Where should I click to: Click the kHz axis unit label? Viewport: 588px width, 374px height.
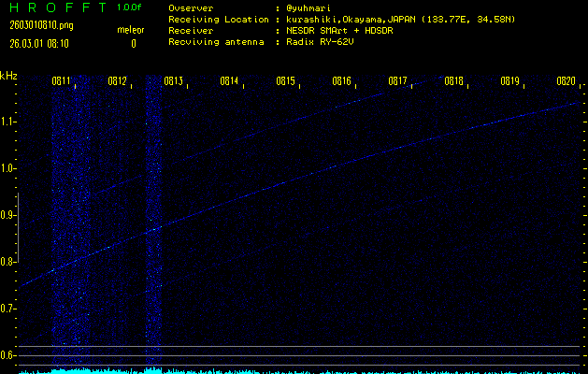pos(8,76)
